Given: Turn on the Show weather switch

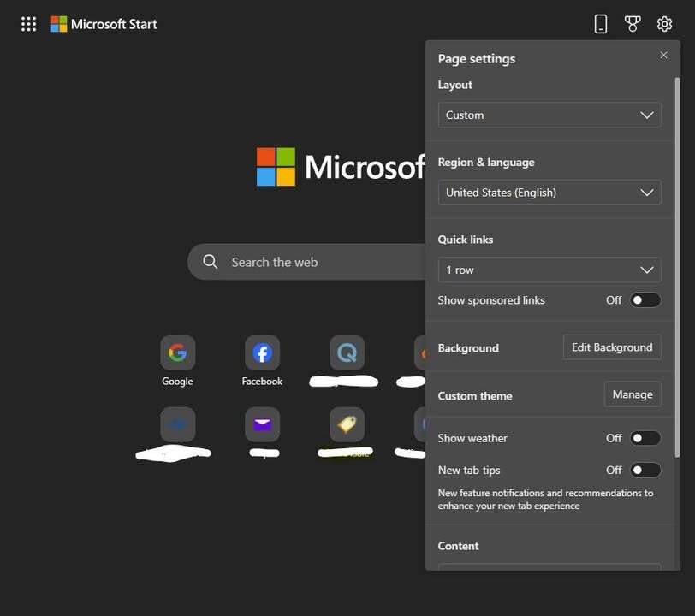Looking at the screenshot, I should click(645, 437).
